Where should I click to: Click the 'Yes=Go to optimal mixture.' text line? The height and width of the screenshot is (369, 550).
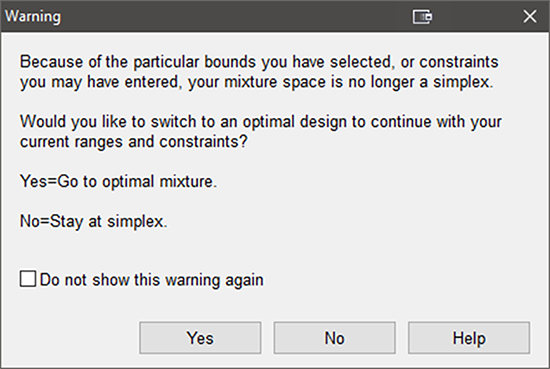point(119,182)
